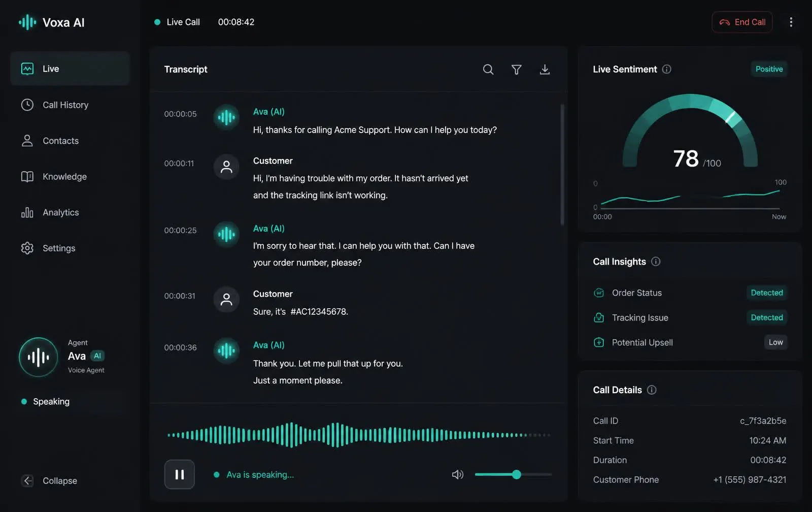The image size is (812, 512).
Task: Open the Live section in sidebar
Action: click(70, 69)
